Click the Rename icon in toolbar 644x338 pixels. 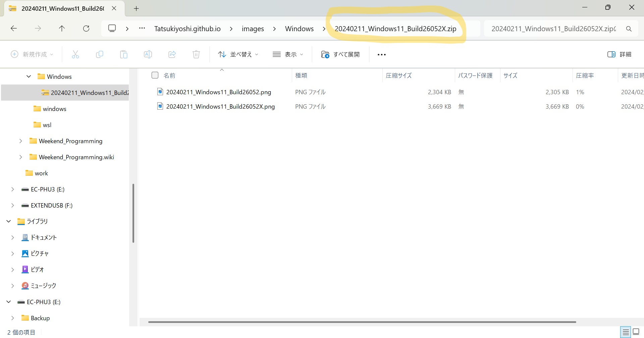pos(148,54)
